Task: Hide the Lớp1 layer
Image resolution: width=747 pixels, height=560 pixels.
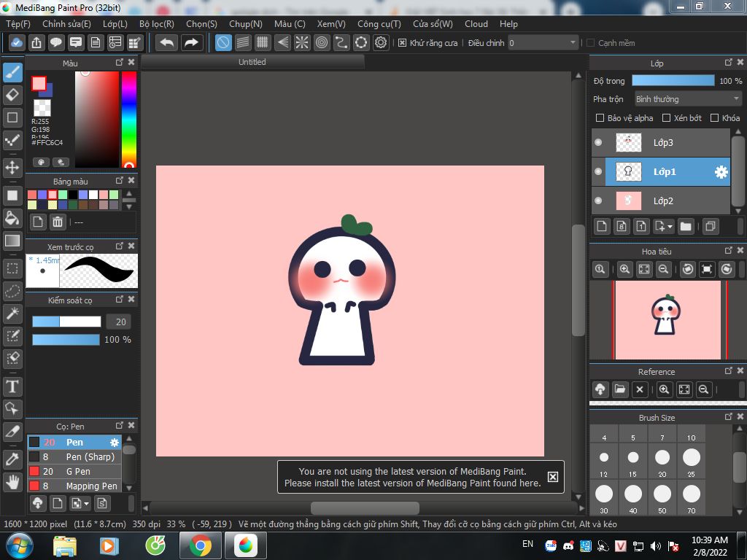Action: (x=598, y=172)
